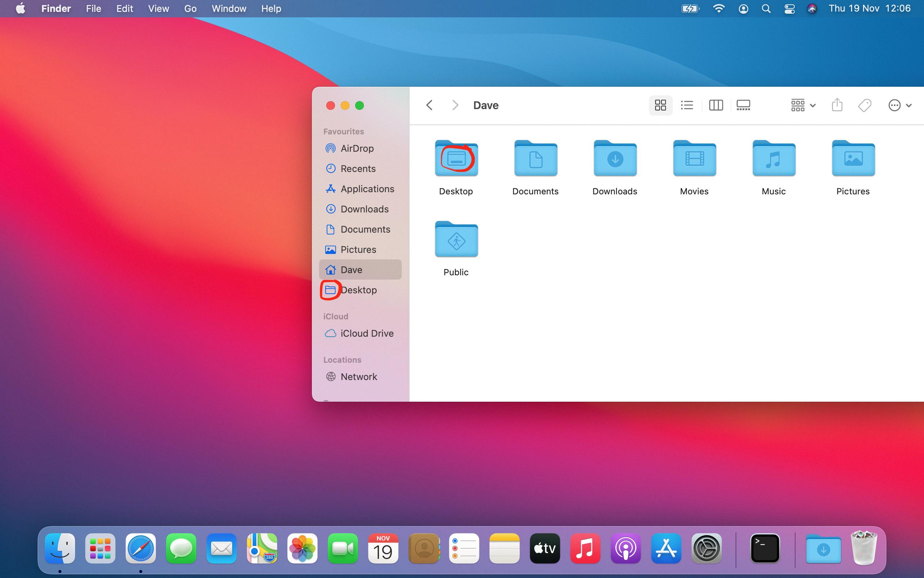
Task: Open FaceTime from the Dock
Action: click(343, 549)
